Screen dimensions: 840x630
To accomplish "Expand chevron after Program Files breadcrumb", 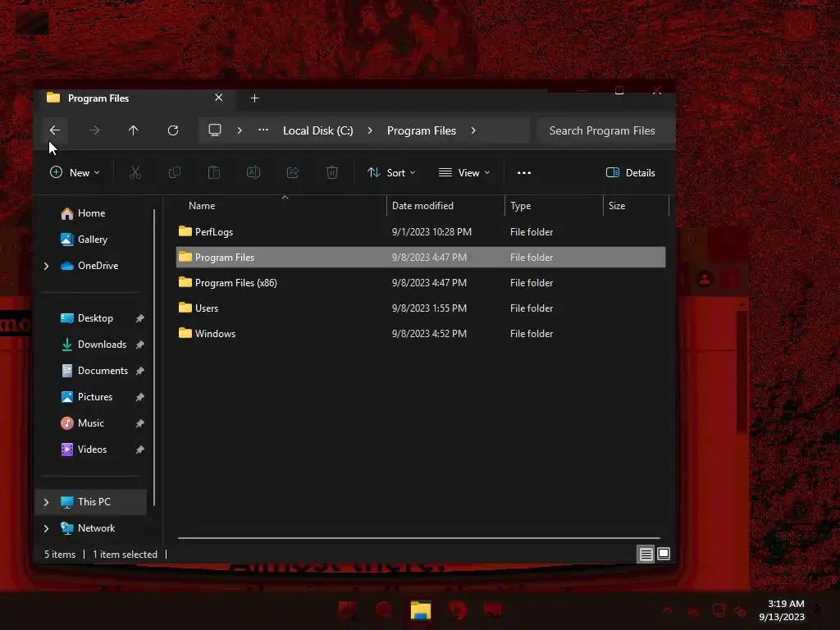I will pyautogui.click(x=473, y=130).
